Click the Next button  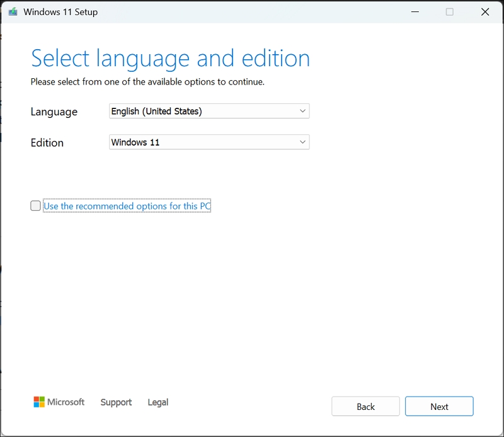pyautogui.click(x=439, y=407)
